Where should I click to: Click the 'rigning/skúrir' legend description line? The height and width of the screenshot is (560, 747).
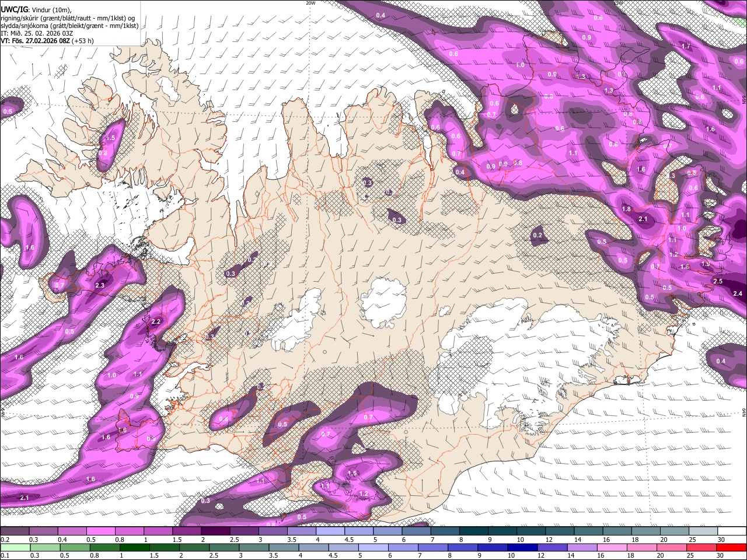tap(67, 17)
